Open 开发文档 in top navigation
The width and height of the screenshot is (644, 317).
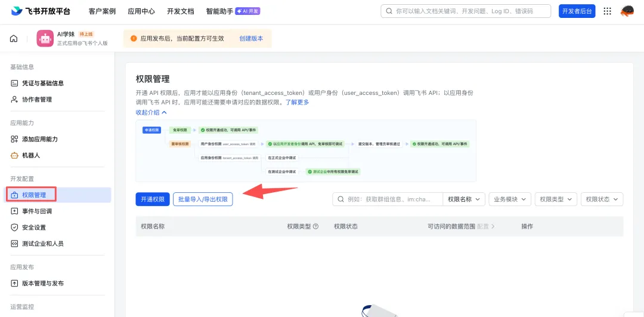pyautogui.click(x=180, y=11)
